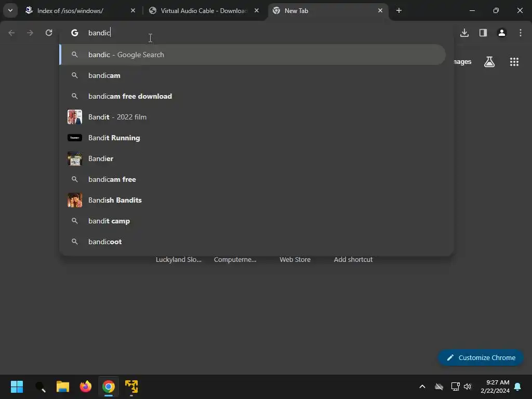Screen dimensions: 532x399
Task: Select the 'bandicoot' suggestion
Action: pyautogui.click(x=252, y=242)
